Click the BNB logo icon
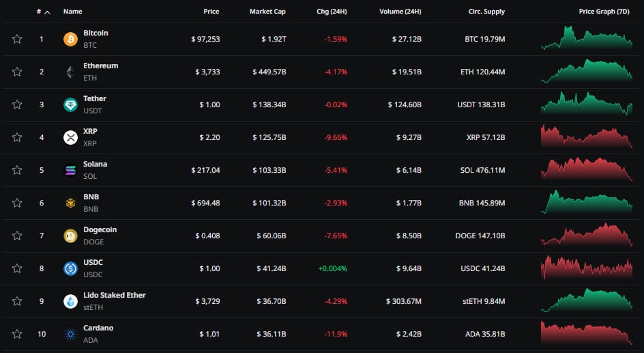This screenshot has width=644, height=353. coord(70,203)
